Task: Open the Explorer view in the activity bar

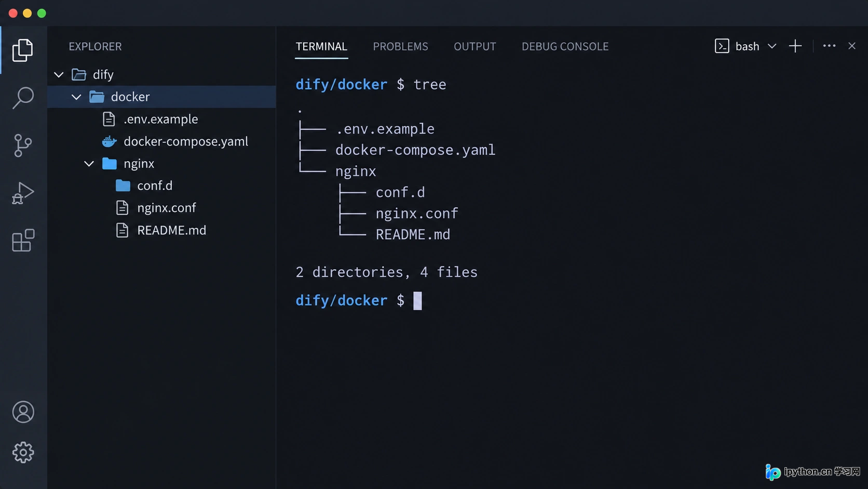Action: (x=22, y=50)
